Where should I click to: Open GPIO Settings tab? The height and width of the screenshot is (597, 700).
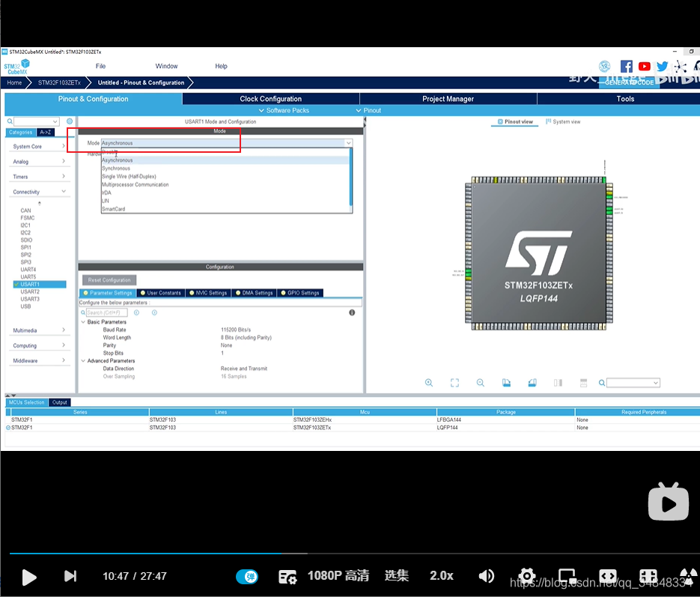[300, 293]
